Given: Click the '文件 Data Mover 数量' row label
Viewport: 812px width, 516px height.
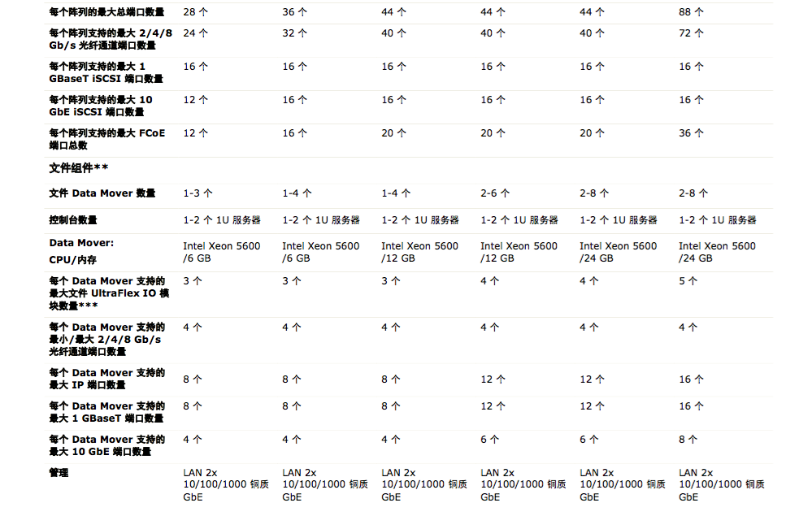Looking at the screenshot, I should 102,193.
